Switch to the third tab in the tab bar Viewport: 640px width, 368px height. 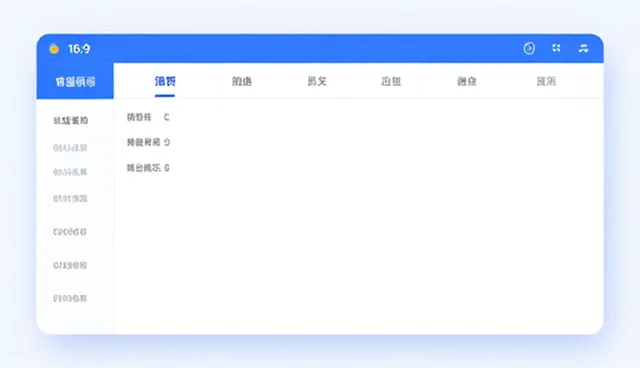click(317, 81)
